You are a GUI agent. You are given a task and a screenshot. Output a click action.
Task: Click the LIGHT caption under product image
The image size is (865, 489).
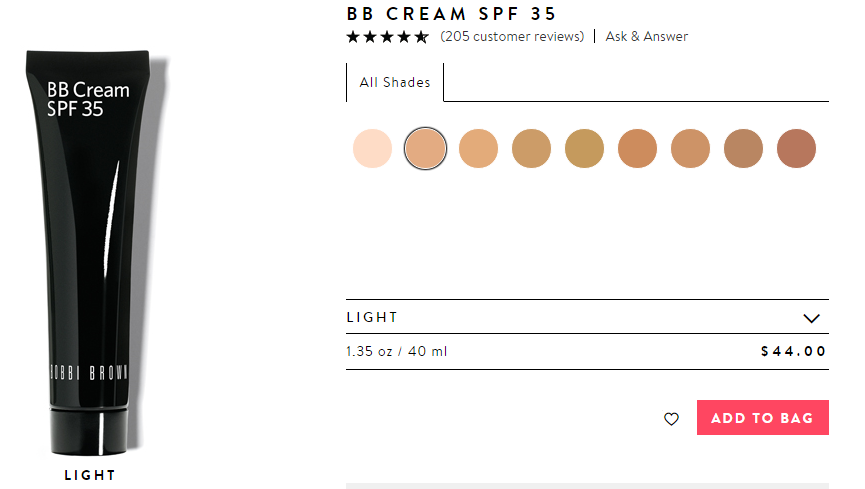click(x=90, y=475)
